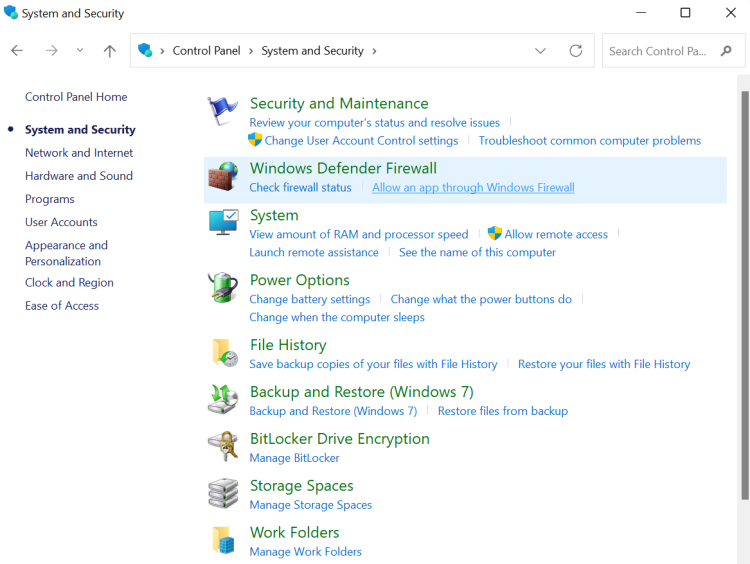Screen dimensions: 750x564
Task: Click the Security and Maintenance flag icon
Action: (x=222, y=111)
